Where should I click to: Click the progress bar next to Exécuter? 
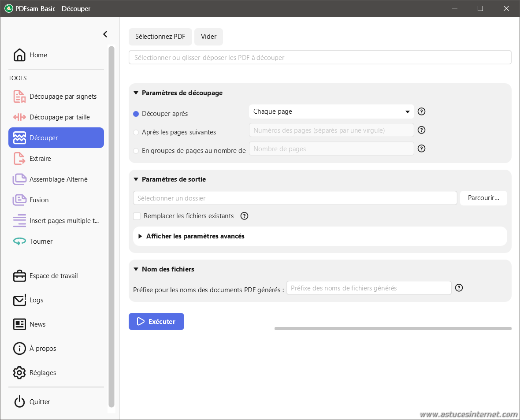[x=393, y=328]
